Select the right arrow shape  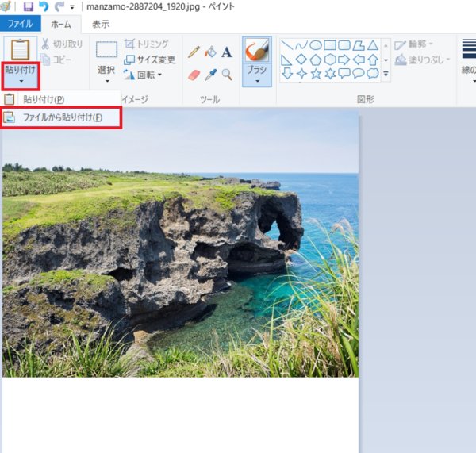coord(344,60)
